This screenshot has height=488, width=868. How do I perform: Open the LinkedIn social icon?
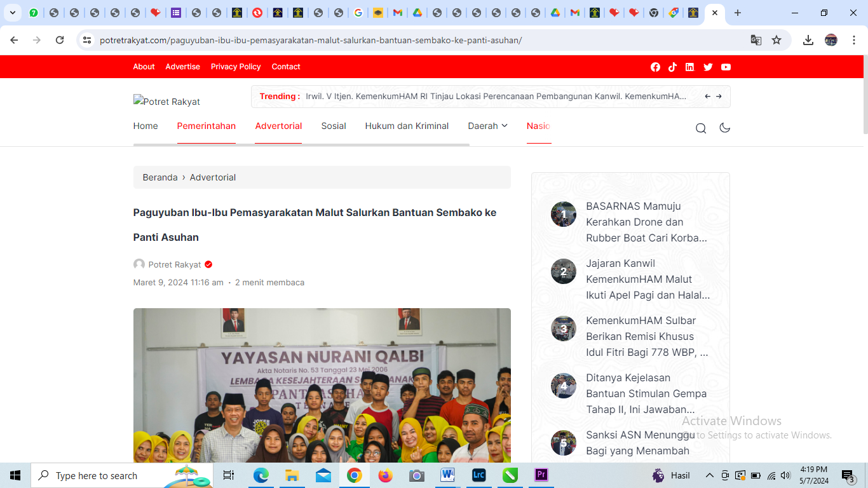[x=689, y=67]
